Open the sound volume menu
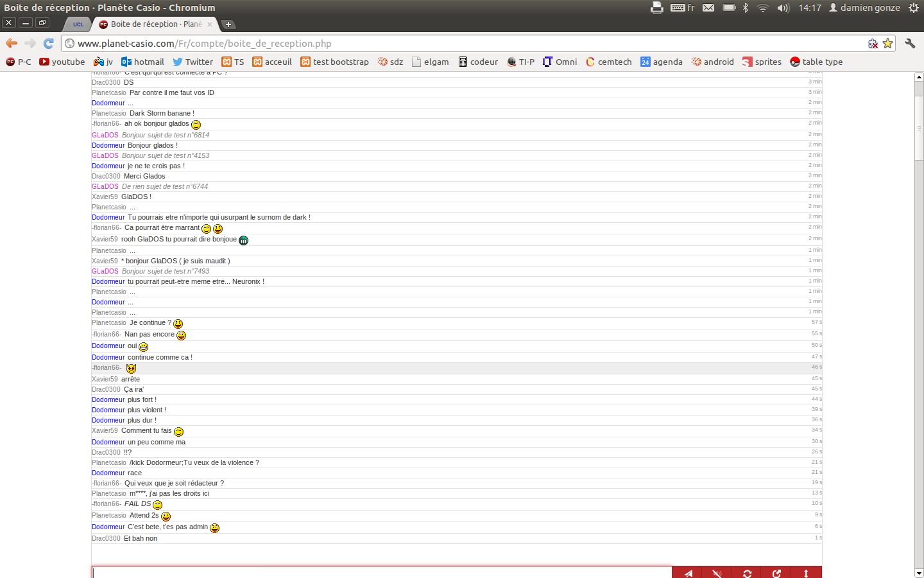 (x=783, y=8)
